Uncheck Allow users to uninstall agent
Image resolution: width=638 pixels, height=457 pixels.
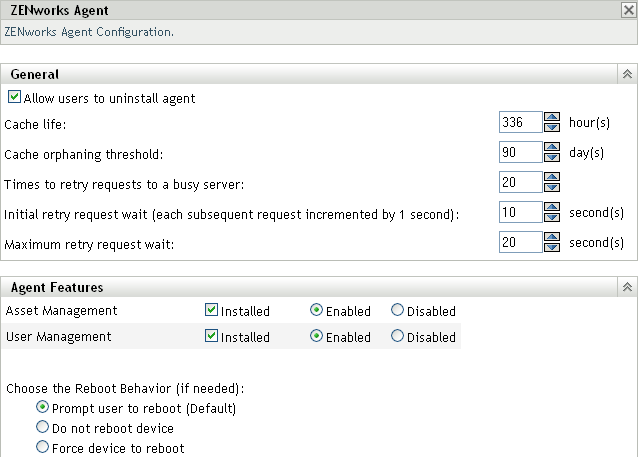[14, 98]
